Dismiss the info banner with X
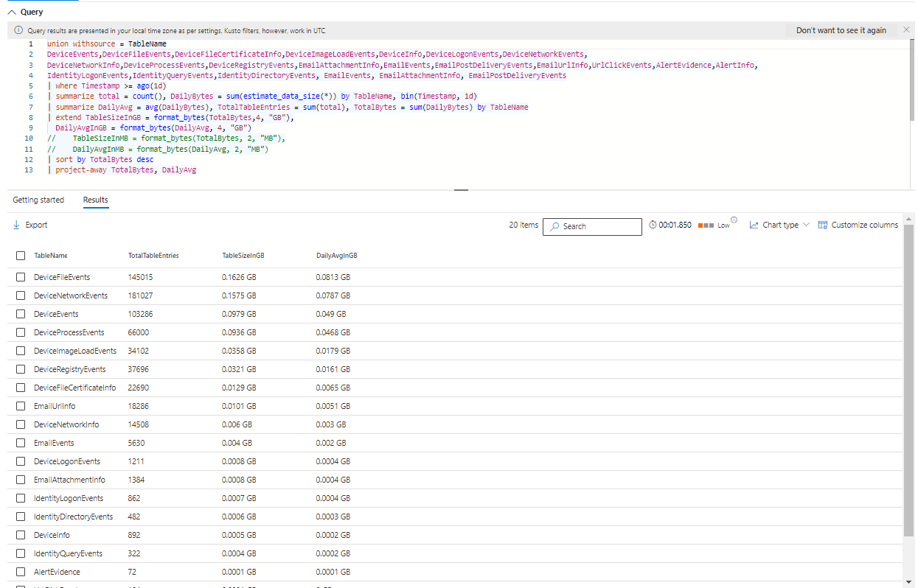Viewport: 918px width, 588px height. (x=905, y=30)
